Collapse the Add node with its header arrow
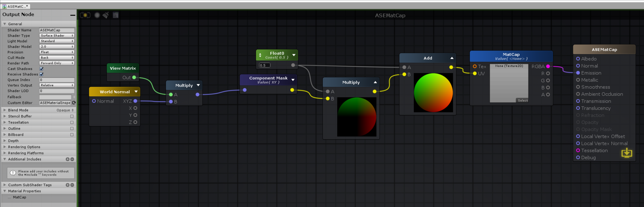The image size is (644, 207). click(x=452, y=58)
